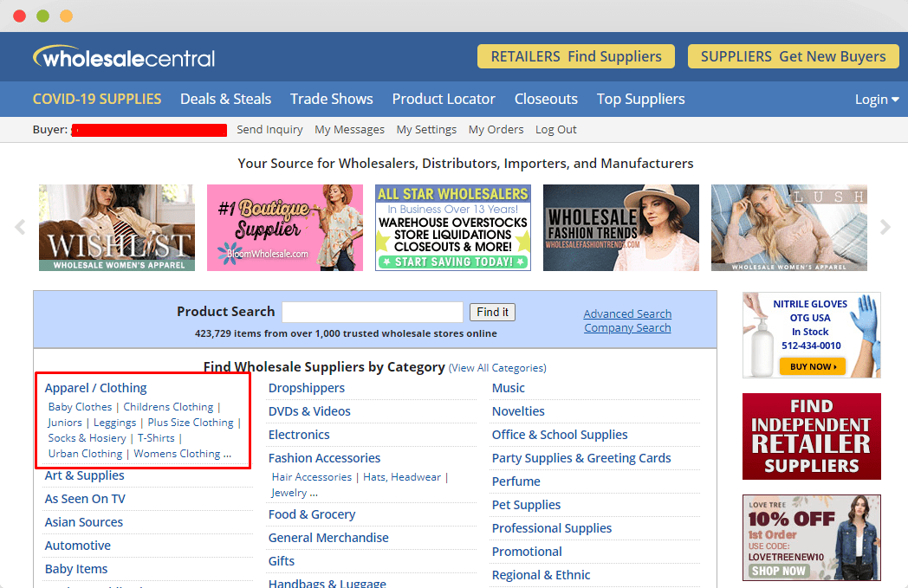Open Novelties category
The image size is (908, 588).
coord(518,411)
